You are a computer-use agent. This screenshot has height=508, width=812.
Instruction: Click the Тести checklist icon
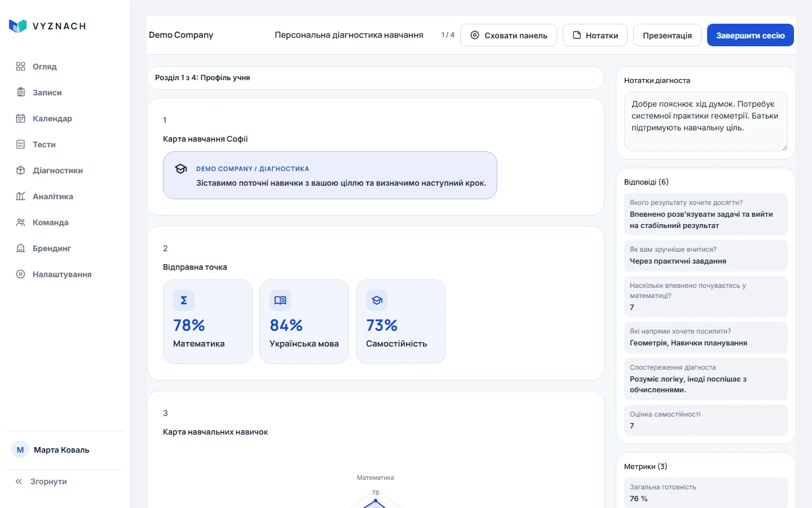coord(20,144)
